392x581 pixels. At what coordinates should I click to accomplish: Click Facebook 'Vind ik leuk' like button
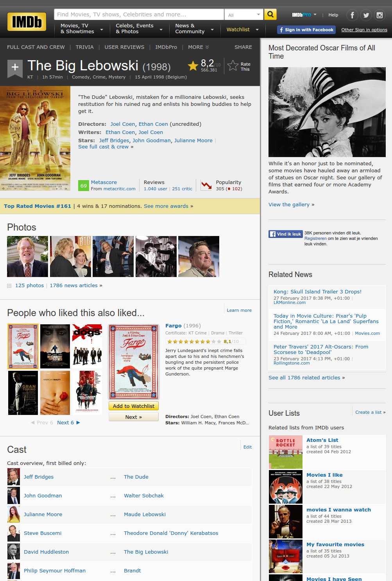pyautogui.click(x=286, y=234)
